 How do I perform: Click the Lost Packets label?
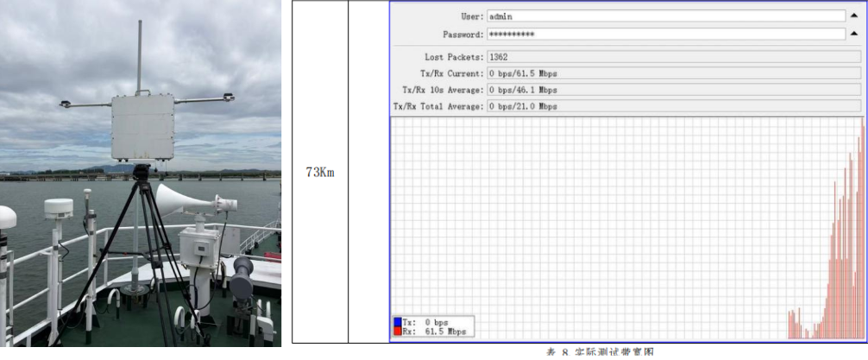click(455, 57)
